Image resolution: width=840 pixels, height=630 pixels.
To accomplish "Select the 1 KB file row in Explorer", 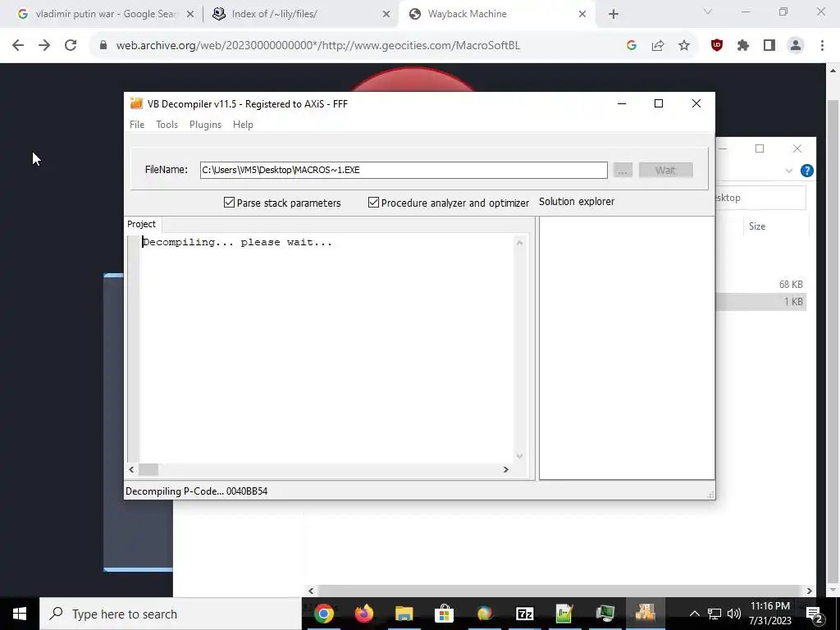I will coord(761,302).
